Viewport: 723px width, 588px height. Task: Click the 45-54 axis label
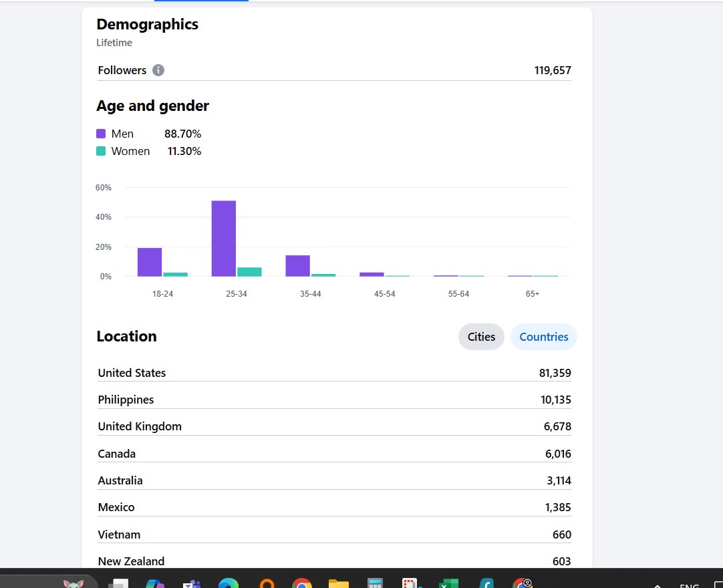point(385,294)
